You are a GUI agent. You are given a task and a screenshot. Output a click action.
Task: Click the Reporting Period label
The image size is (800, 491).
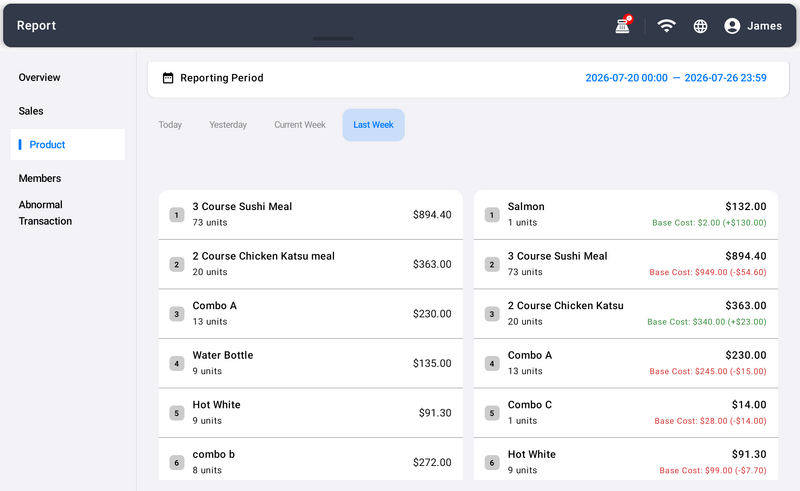tap(221, 78)
